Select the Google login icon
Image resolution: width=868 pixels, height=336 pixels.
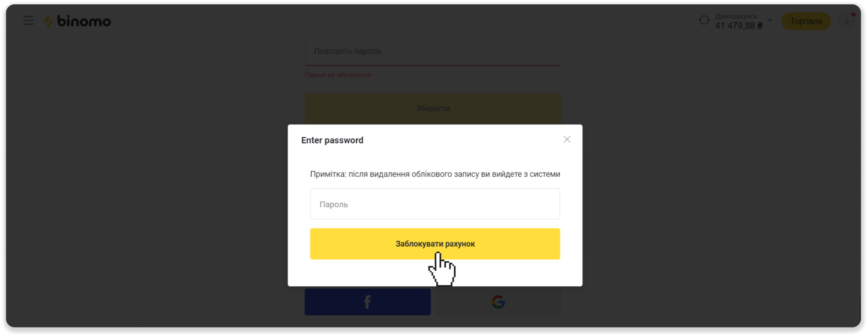498,302
